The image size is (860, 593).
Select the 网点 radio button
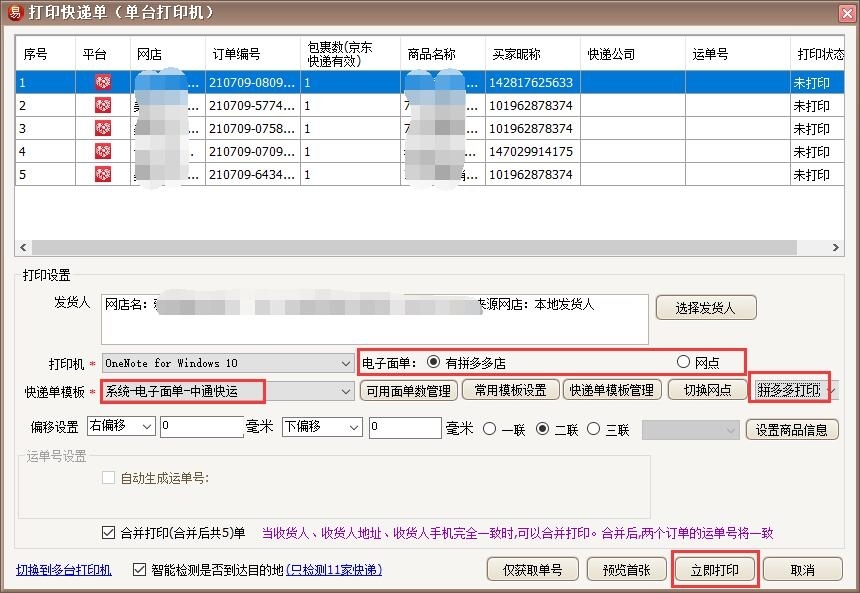tap(682, 362)
